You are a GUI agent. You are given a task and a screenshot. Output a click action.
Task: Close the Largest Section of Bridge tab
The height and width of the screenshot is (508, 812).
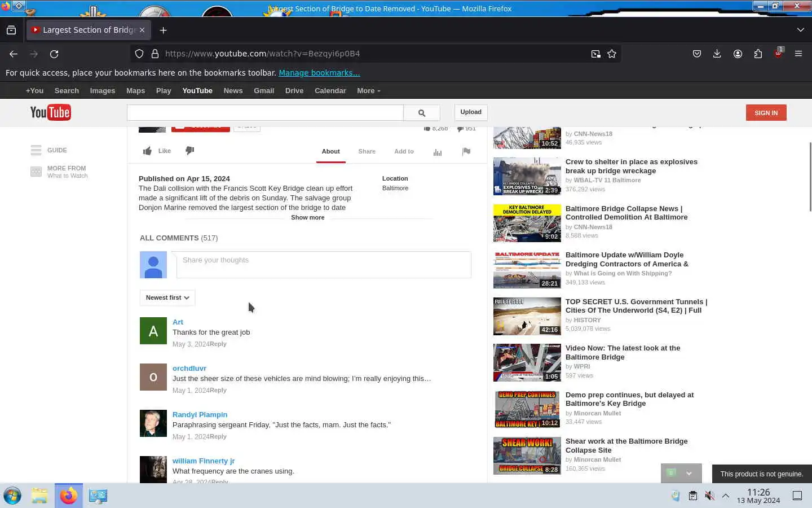pyautogui.click(x=142, y=30)
